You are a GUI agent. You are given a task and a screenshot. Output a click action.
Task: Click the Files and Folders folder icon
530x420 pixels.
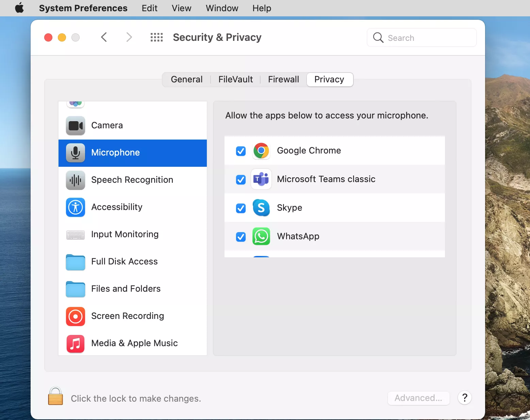76,289
